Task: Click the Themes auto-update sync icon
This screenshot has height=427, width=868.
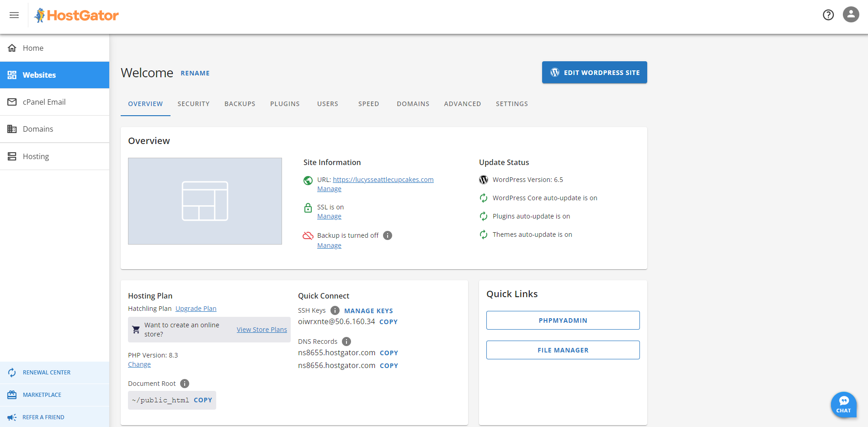Action: [484, 235]
